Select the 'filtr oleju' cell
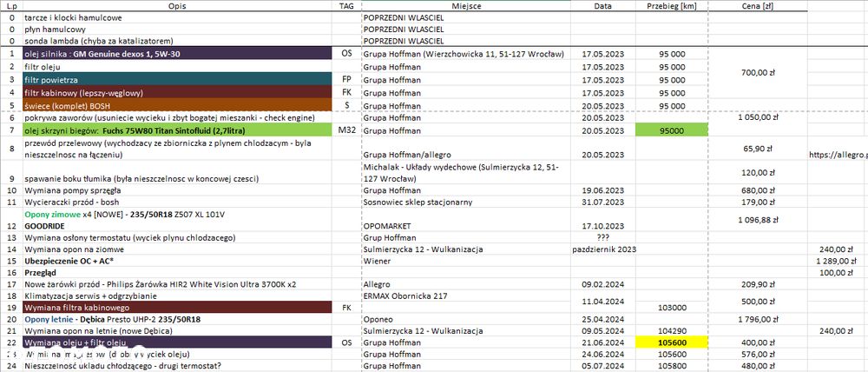Image resolution: width=868 pixels, height=372 pixels. pos(177,67)
